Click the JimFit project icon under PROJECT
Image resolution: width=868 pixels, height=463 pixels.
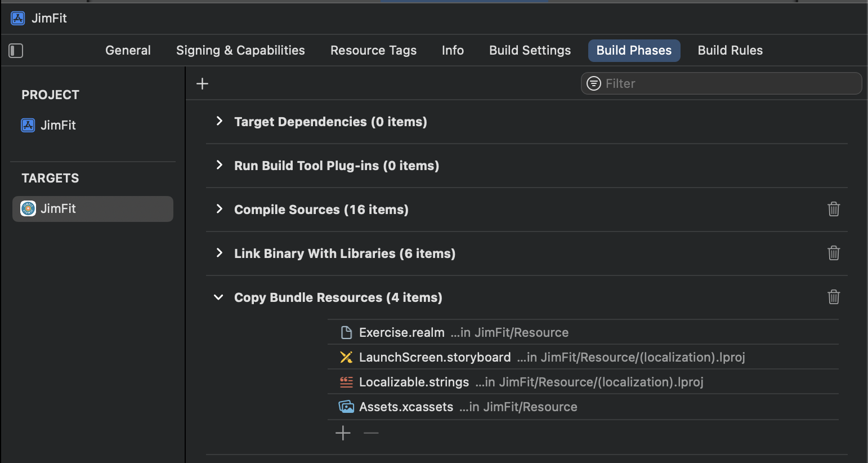(x=28, y=125)
